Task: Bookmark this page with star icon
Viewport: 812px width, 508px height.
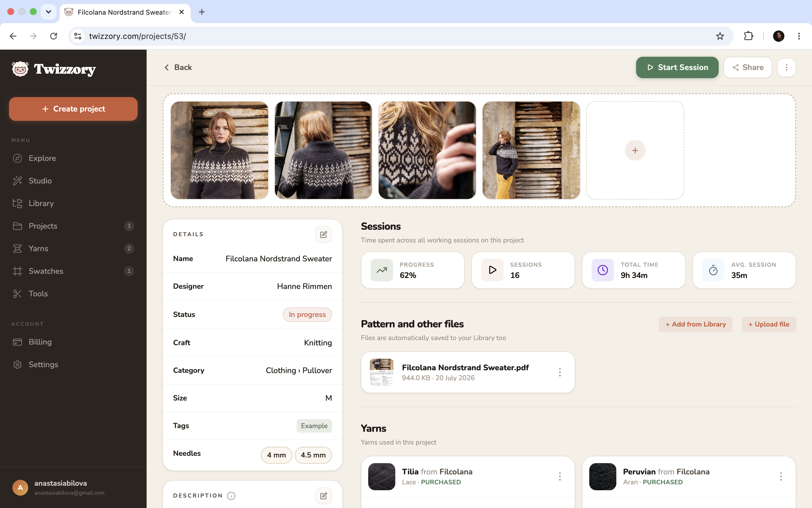Action: 720,36
